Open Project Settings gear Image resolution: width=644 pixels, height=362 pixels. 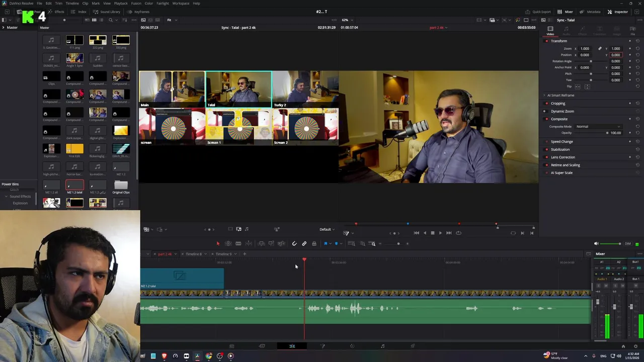635,346
